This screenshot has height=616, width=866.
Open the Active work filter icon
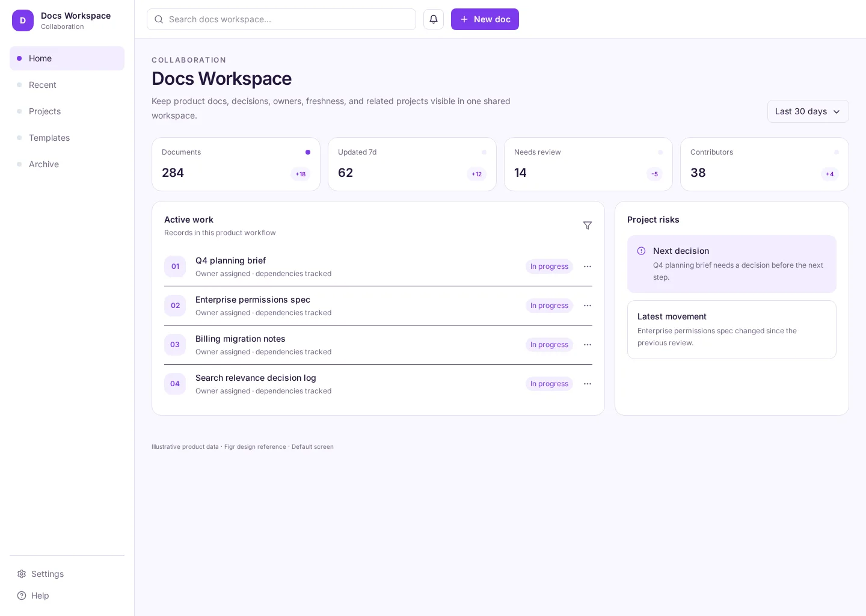pyautogui.click(x=588, y=226)
